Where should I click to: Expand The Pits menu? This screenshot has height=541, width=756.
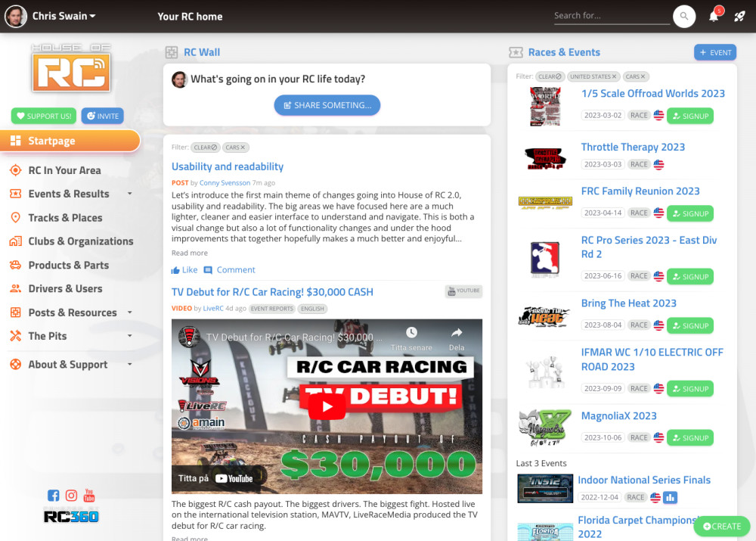pyautogui.click(x=130, y=336)
